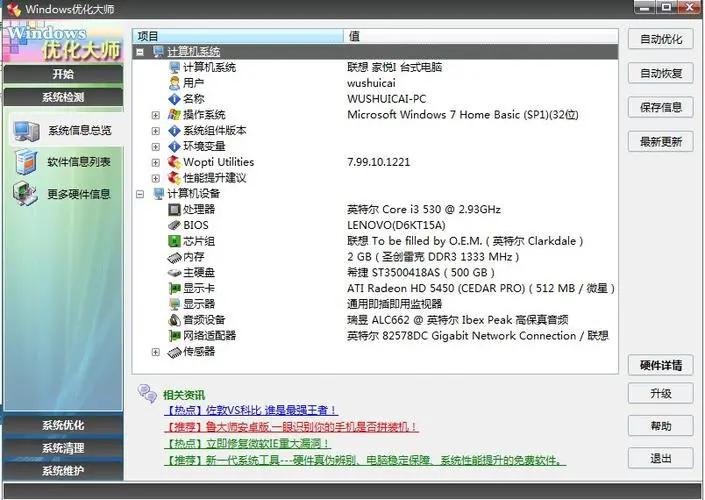705x500 pixels.
Task: Open the 系统维护 sidebar section
Action: tap(63, 471)
